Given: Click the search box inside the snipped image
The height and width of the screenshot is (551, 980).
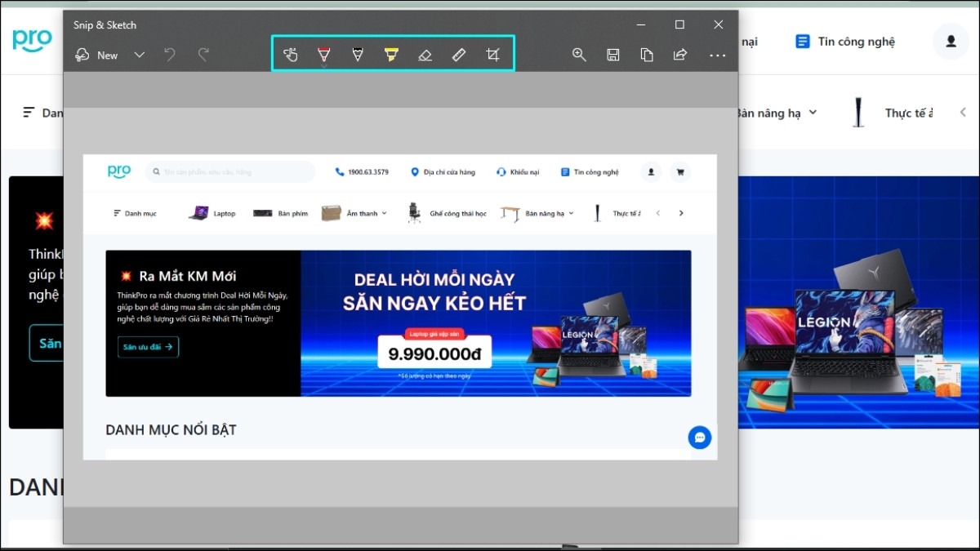Looking at the screenshot, I should pos(229,171).
